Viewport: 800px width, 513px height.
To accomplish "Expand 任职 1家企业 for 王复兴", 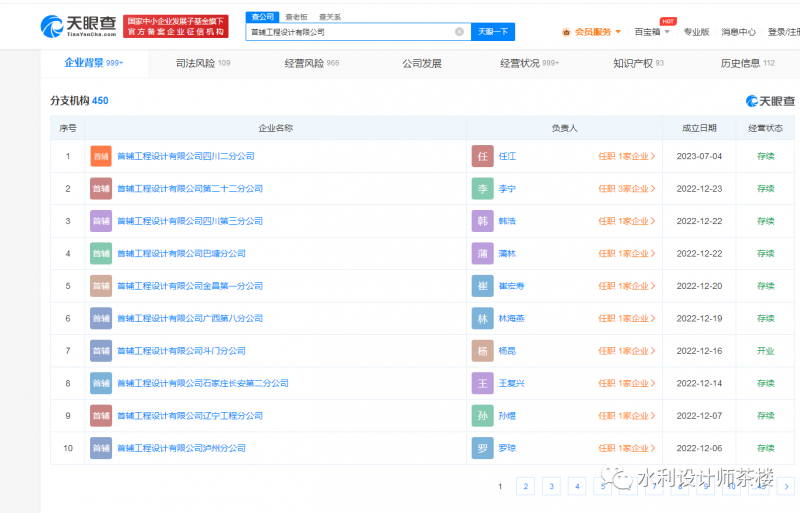I will 627,383.
